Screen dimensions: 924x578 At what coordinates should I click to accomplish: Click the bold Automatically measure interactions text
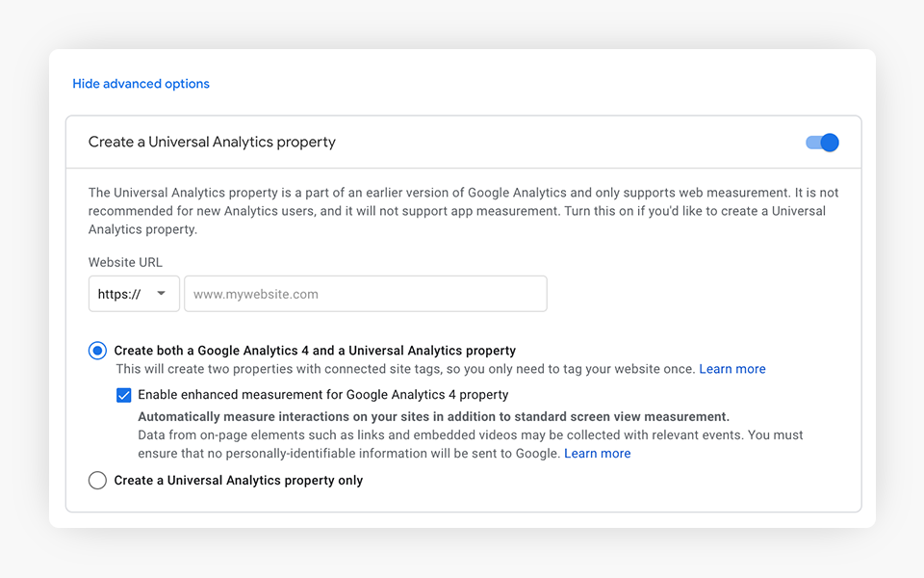(433, 417)
